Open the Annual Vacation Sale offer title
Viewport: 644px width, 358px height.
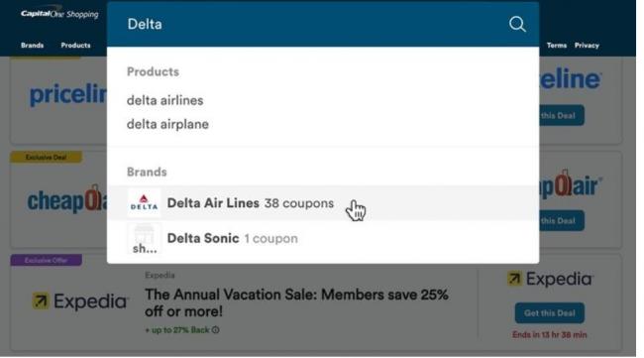[296, 302]
